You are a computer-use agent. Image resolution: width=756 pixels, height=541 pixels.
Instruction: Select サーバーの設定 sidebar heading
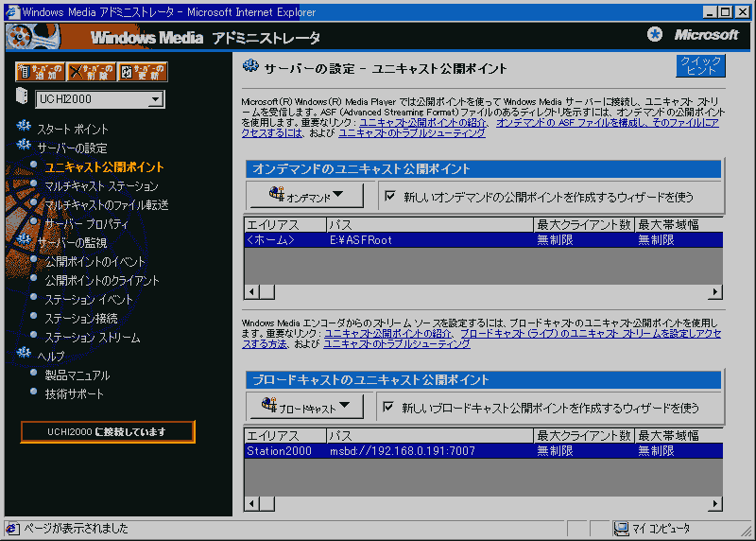[73, 148]
